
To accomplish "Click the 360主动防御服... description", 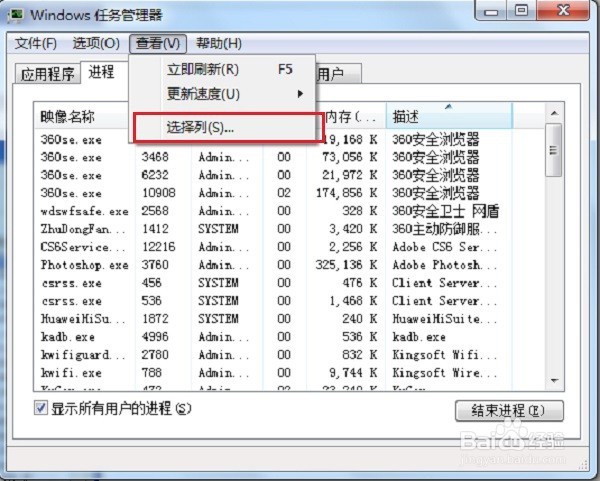I will point(445,229).
